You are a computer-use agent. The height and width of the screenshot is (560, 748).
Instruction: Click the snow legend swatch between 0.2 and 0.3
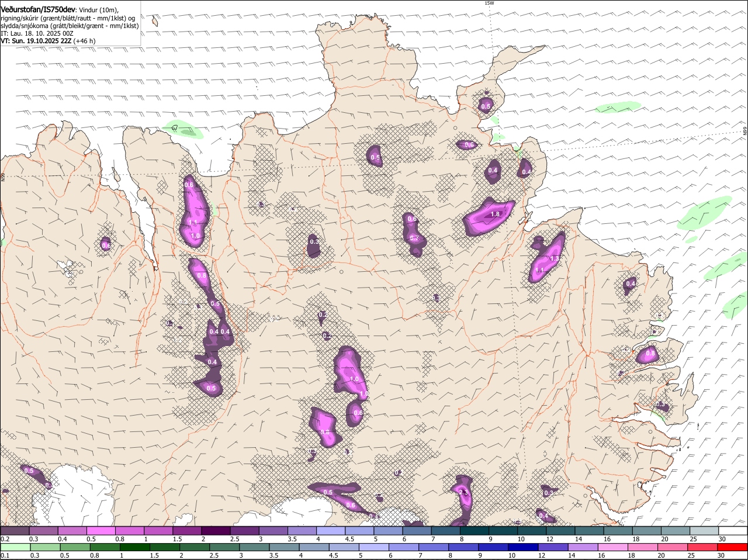coord(15,531)
